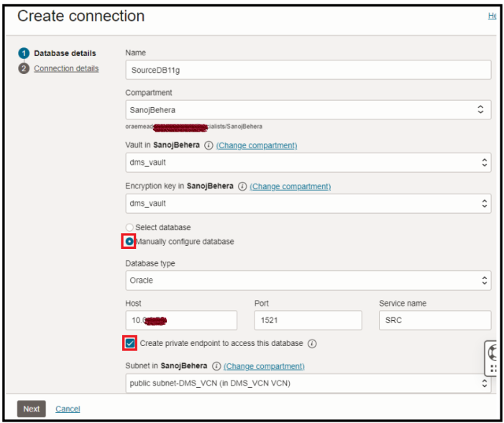Click into the Name input field
The width and height of the screenshot is (504, 423).
(x=308, y=69)
